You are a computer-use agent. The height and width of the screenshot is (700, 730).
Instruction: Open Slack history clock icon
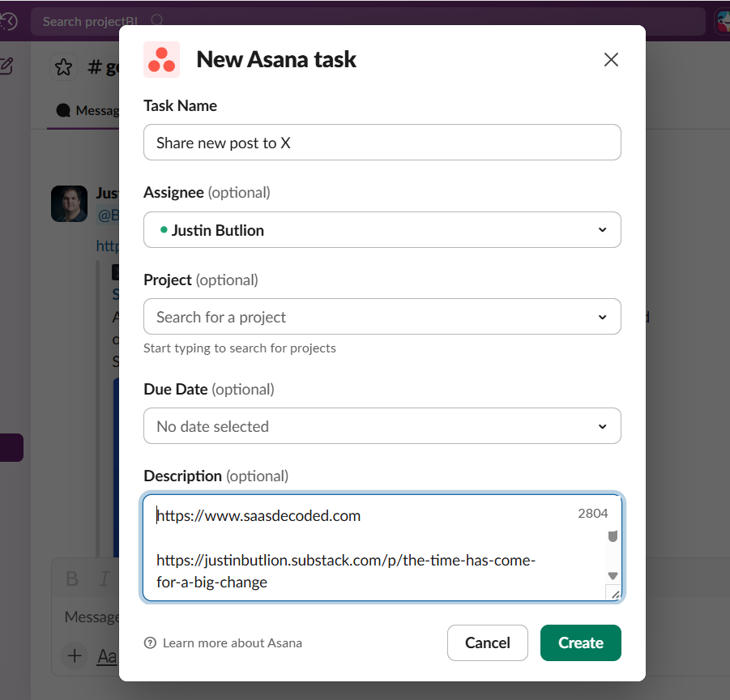click(x=8, y=21)
